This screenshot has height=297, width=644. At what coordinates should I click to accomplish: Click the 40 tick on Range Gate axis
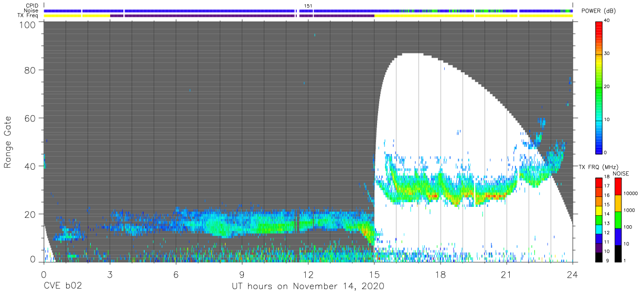click(29, 166)
